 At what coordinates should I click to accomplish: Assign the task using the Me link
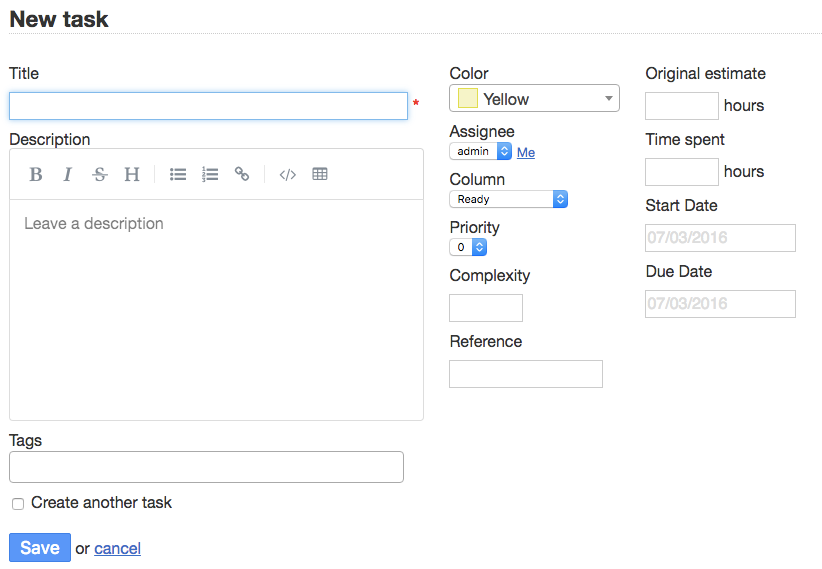(x=525, y=152)
